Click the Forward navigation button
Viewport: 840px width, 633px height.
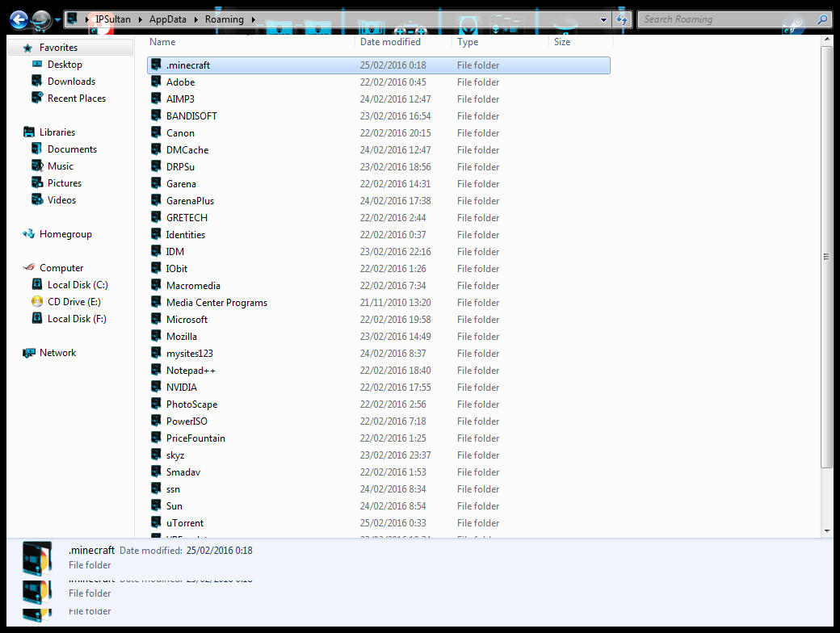click(41, 20)
